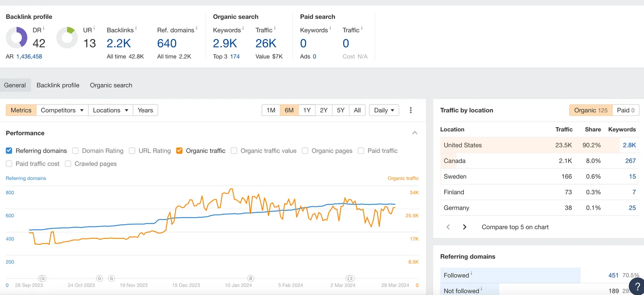This screenshot has width=644, height=295.
Task: Open Sweden keywords 15 link
Action: point(632,176)
